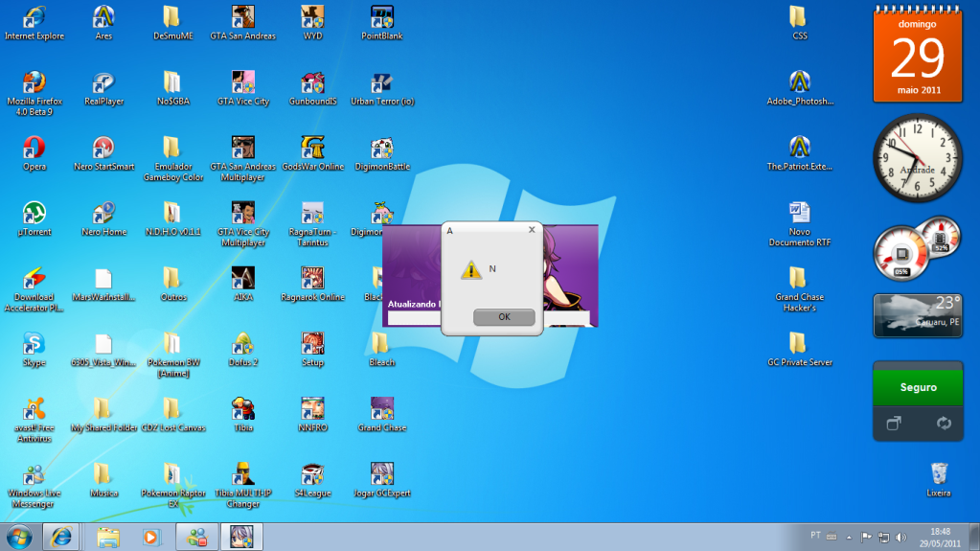Show hidden system tray icons
The height and width of the screenshot is (551, 980).
click(x=849, y=536)
